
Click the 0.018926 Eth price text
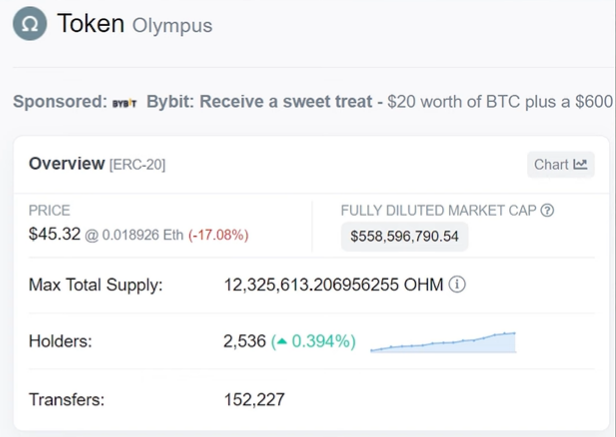pyautogui.click(x=143, y=235)
